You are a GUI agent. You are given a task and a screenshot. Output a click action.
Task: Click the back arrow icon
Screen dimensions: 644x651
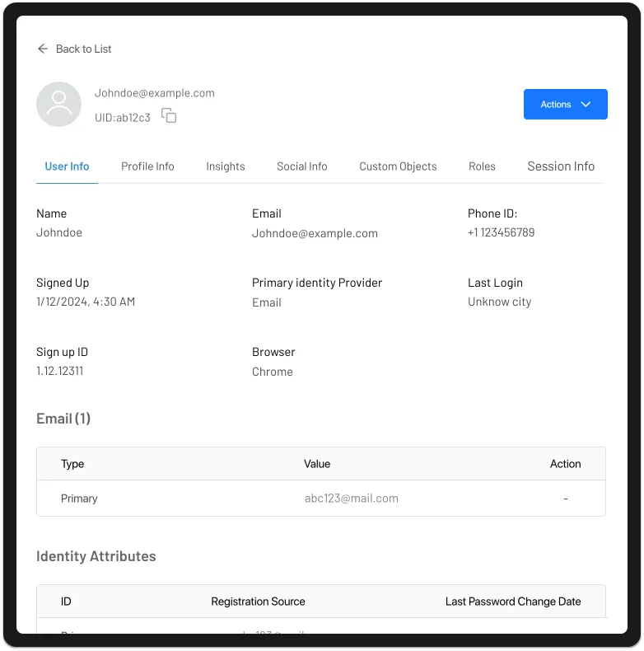coord(43,49)
